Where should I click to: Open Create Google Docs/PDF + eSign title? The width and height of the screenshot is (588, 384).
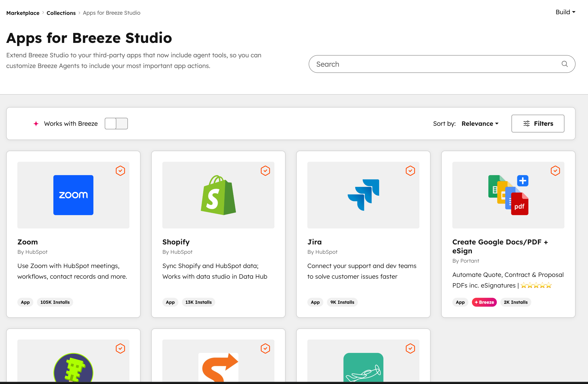point(500,246)
